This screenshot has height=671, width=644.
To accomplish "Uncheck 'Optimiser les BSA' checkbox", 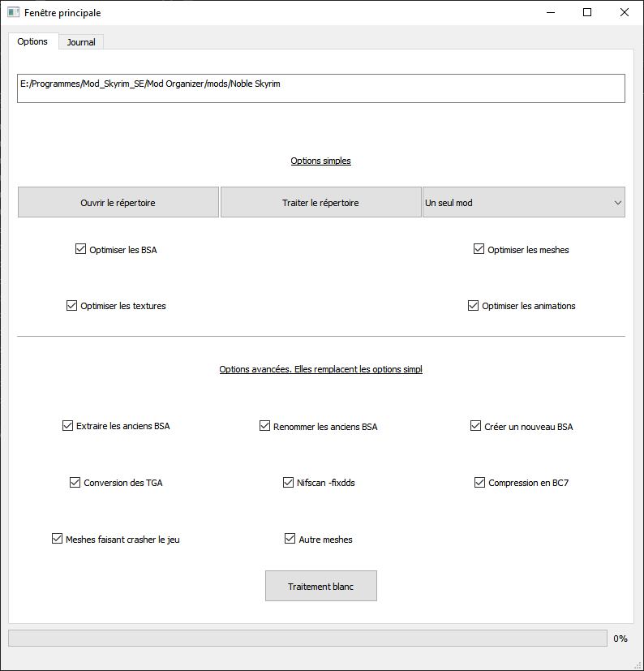I will coord(81,250).
